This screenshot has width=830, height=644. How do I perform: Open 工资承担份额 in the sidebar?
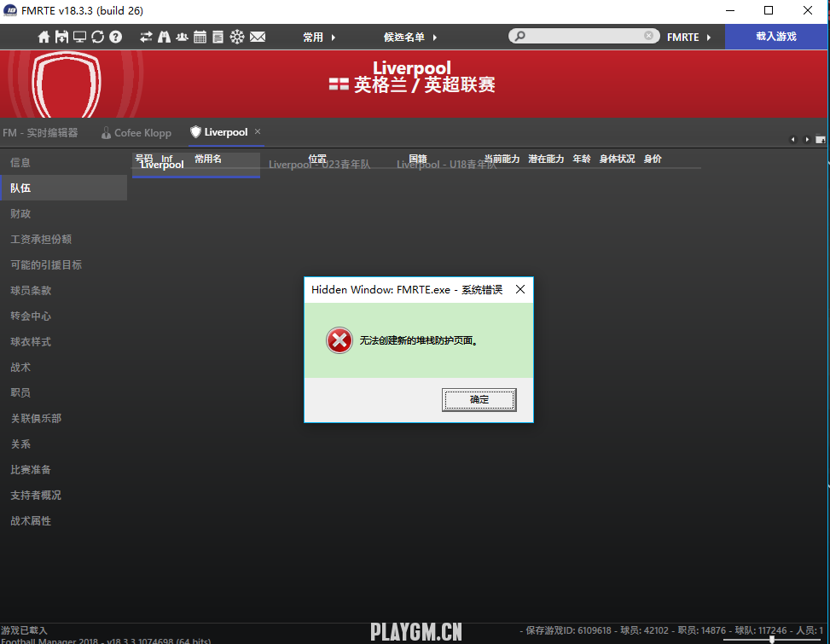(63, 239)
